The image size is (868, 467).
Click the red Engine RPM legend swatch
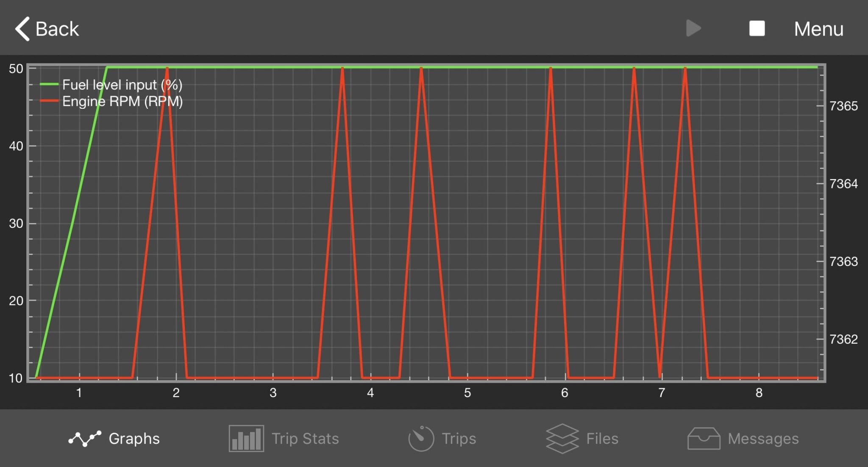tap(49, 101)
